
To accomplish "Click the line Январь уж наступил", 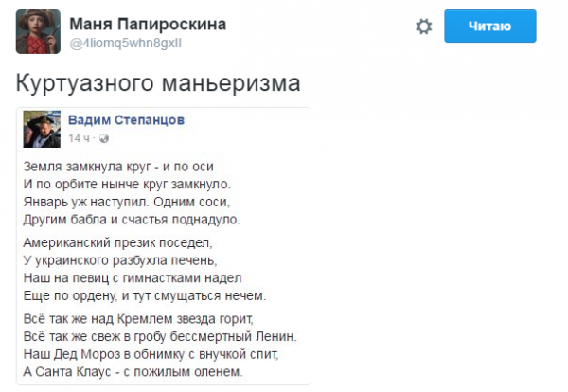I will pos(127,202).
